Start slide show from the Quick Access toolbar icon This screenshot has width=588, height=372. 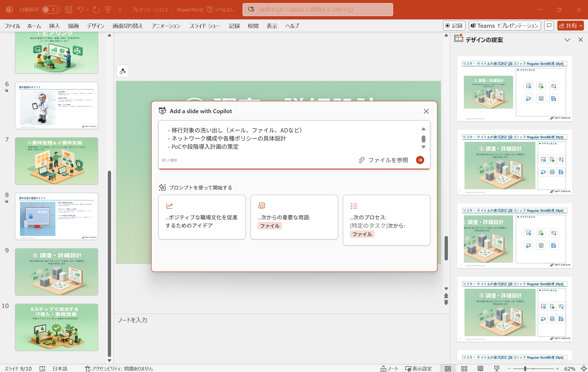(x=108, y=10)
